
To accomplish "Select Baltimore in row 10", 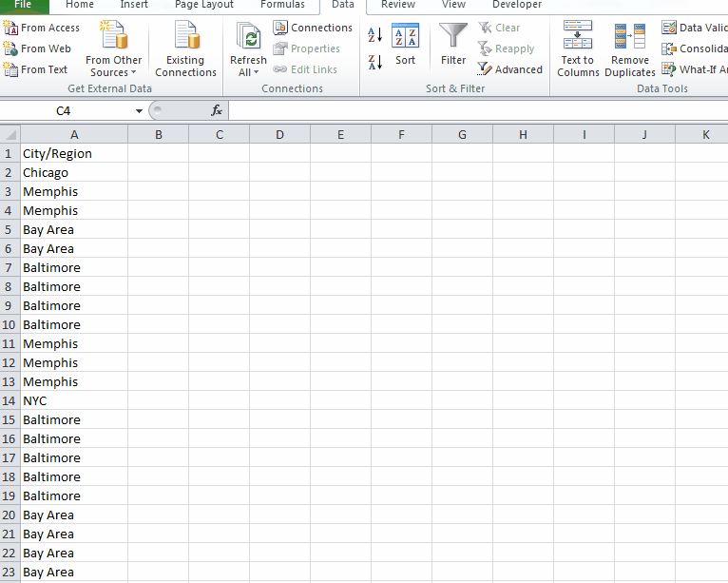I will pyautogui.click(x=74, y=324).
